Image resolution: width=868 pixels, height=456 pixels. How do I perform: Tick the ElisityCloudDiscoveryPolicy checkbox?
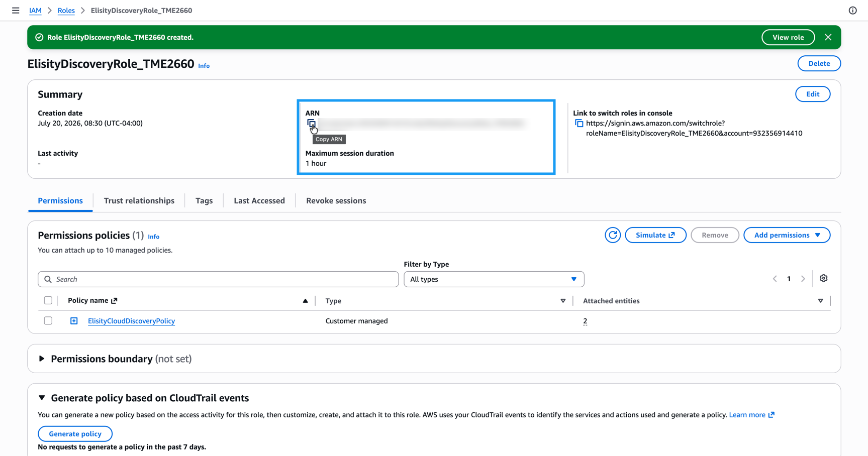(48, 320)
